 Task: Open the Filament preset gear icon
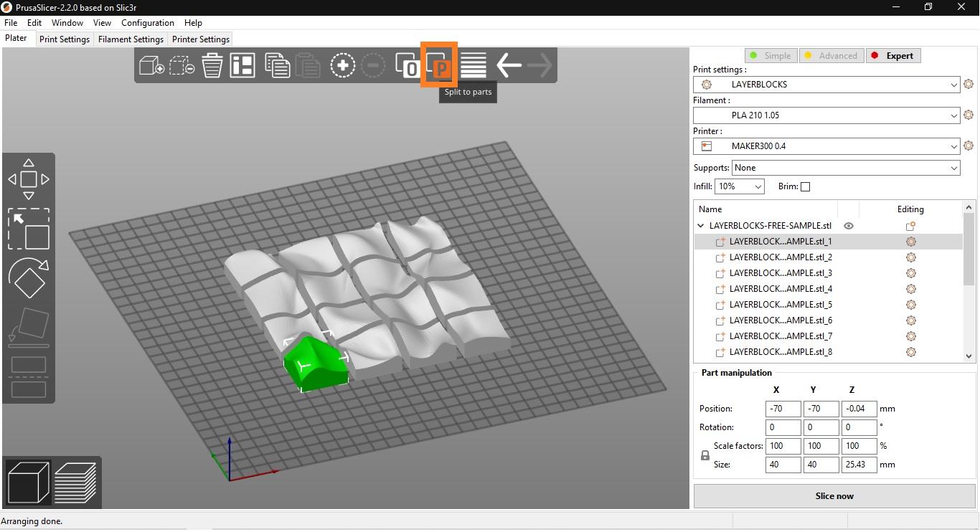(969, 115)
